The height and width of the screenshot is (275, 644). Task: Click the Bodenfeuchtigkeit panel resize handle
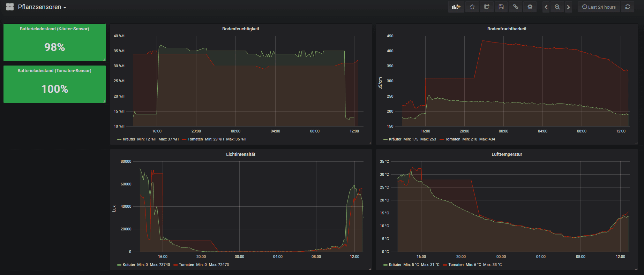coord(370,143)
